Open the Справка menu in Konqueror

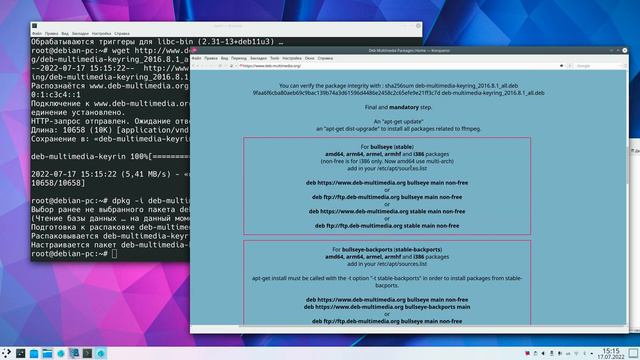325,58
